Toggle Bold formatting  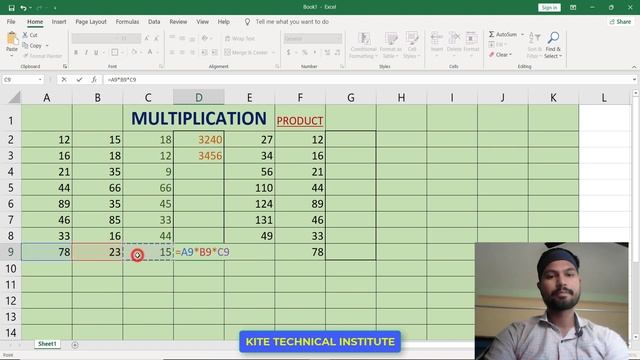pyautogui.click(x=76, y=52)
